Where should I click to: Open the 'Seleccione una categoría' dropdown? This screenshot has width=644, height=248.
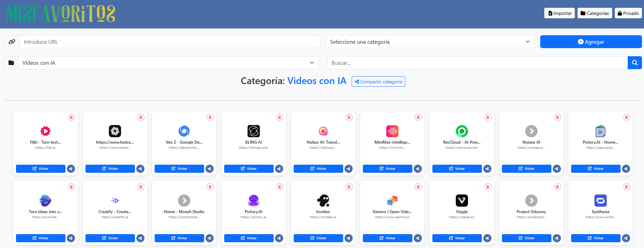click(430, 42)
